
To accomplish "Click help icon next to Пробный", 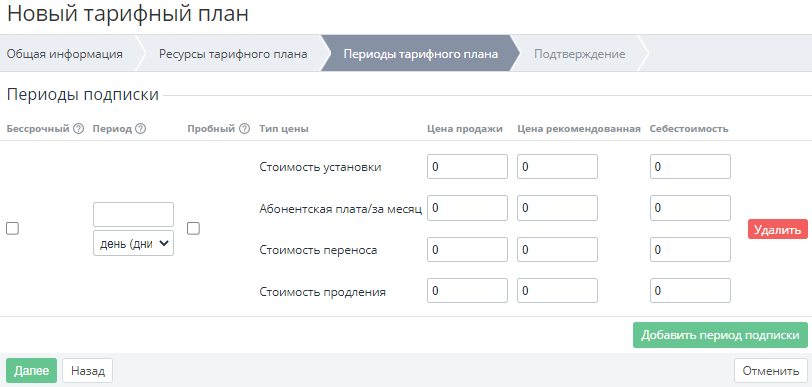I will (x=245, y=129).
